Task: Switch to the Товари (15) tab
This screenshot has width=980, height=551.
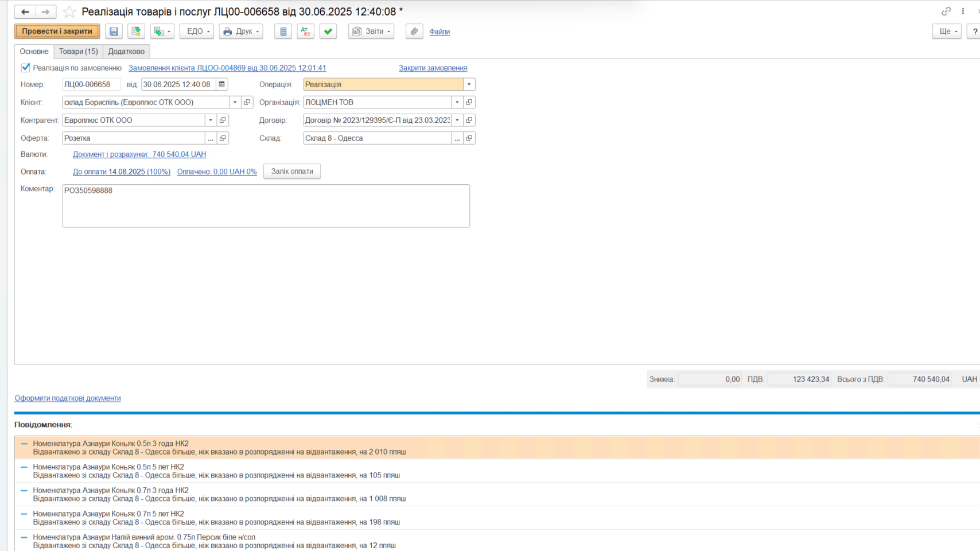Action: pos(79,52)
